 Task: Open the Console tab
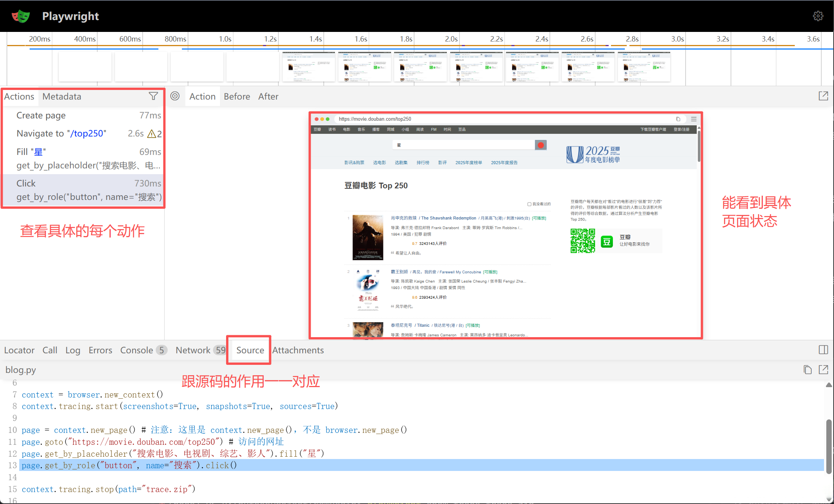[137, 350]
